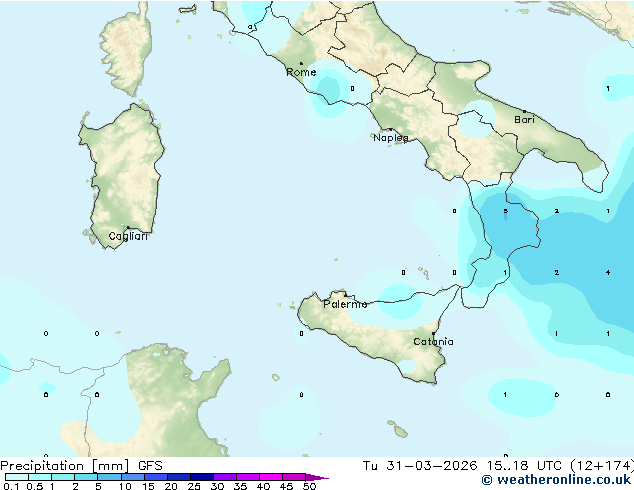Viewport: 634px width, 490px height.
Task: Click the Bari city label
Action: coord(524,119)
